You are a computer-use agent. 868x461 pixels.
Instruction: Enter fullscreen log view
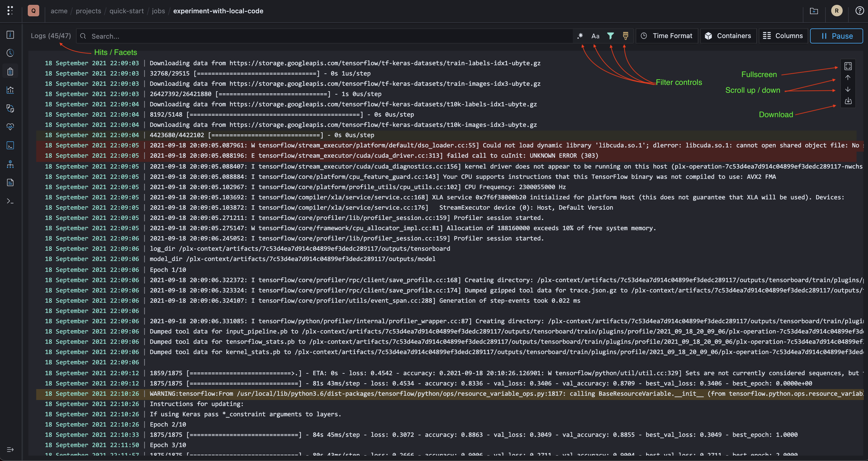[848, 66]
